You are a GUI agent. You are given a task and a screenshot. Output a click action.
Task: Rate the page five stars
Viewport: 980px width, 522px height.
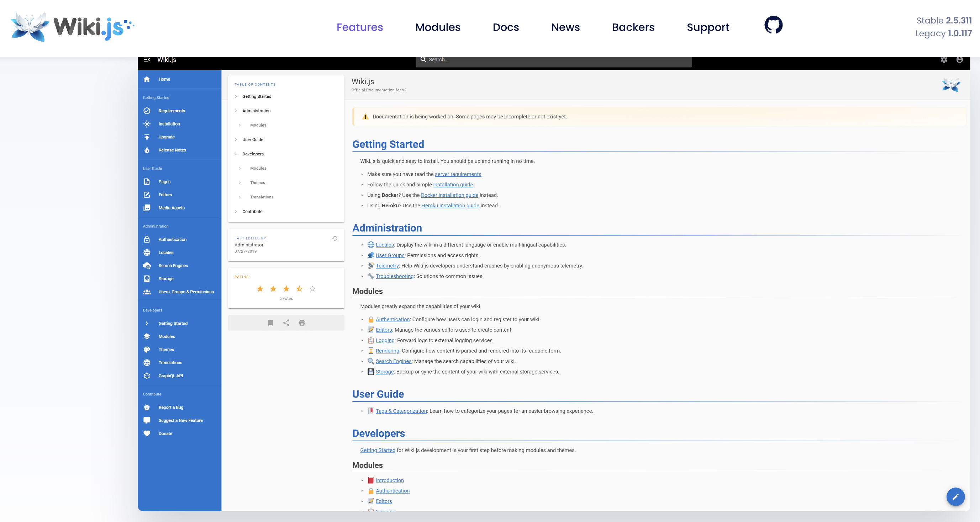pos(312,289)
